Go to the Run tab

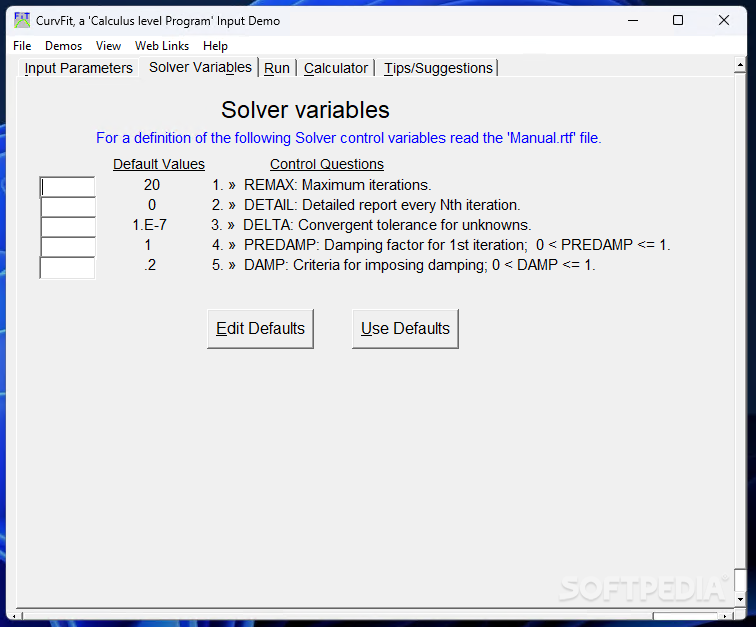277,68
